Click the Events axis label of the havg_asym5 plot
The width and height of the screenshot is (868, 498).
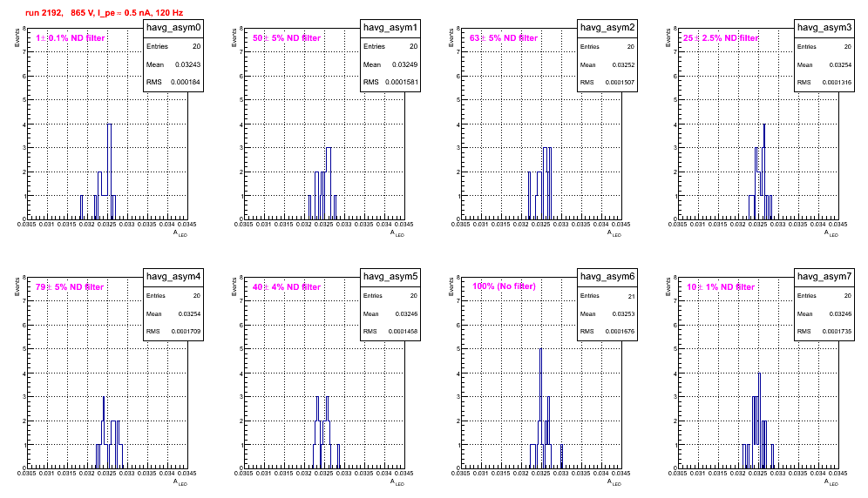[234, 287]
